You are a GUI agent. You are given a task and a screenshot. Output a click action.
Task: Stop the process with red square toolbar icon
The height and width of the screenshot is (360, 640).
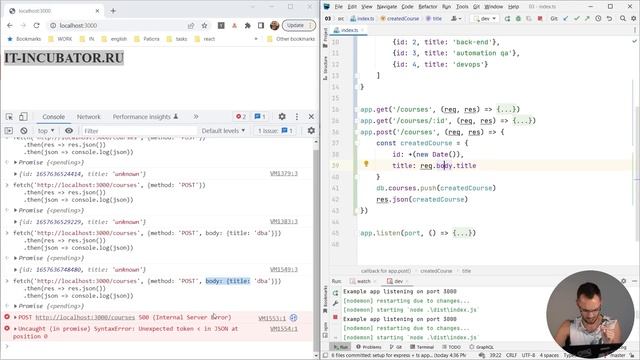540,18
